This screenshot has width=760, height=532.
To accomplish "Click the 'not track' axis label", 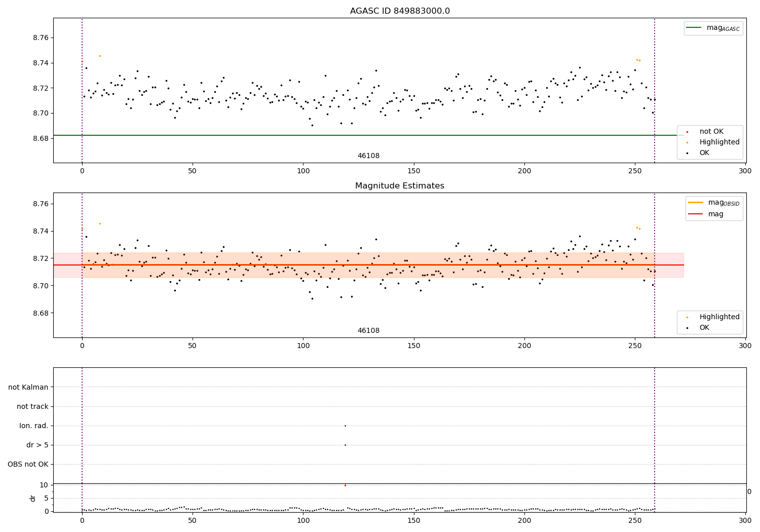I will click(x=32, y=407).
